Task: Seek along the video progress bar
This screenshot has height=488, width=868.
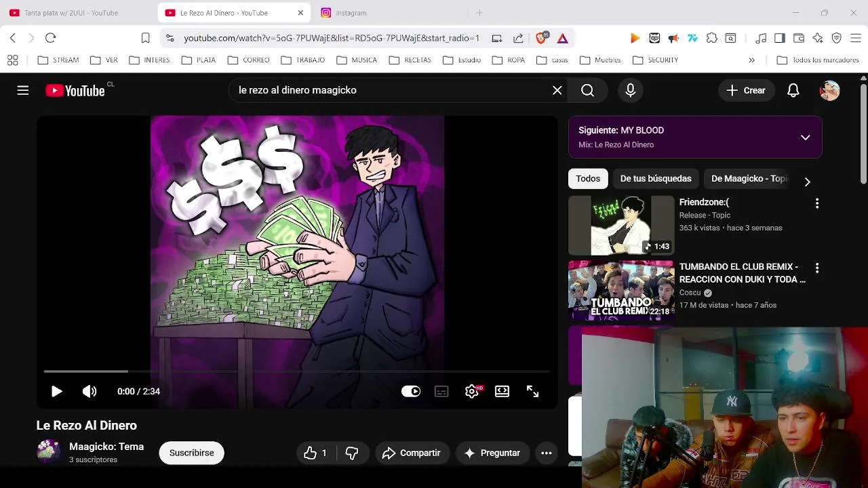Action: click(296, 371)
